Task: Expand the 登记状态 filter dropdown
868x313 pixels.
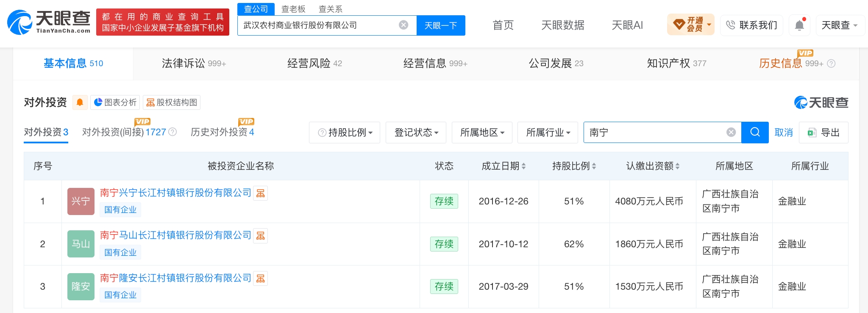Action: pos(416,132)
